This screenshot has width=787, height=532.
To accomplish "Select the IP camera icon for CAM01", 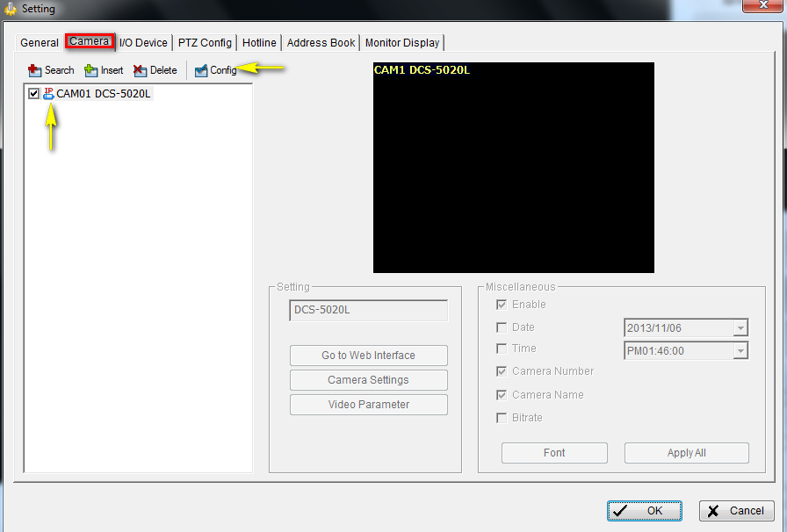I will click(48, 94).
